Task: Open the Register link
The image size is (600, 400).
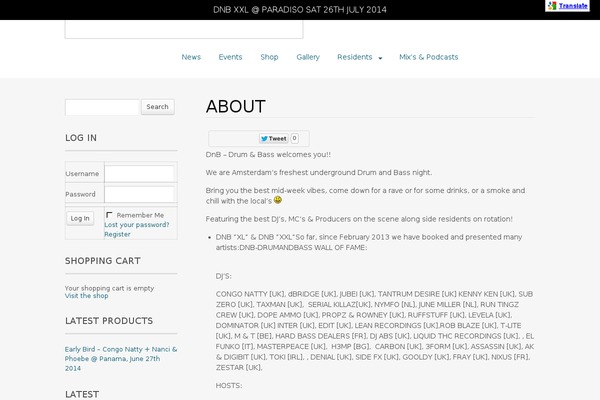Action: 117,234
